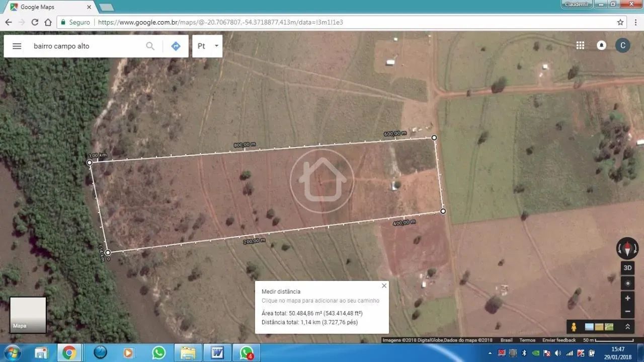Click the search magnifier icon
Viewport: 644px width, 362px height.
point(150,46)
